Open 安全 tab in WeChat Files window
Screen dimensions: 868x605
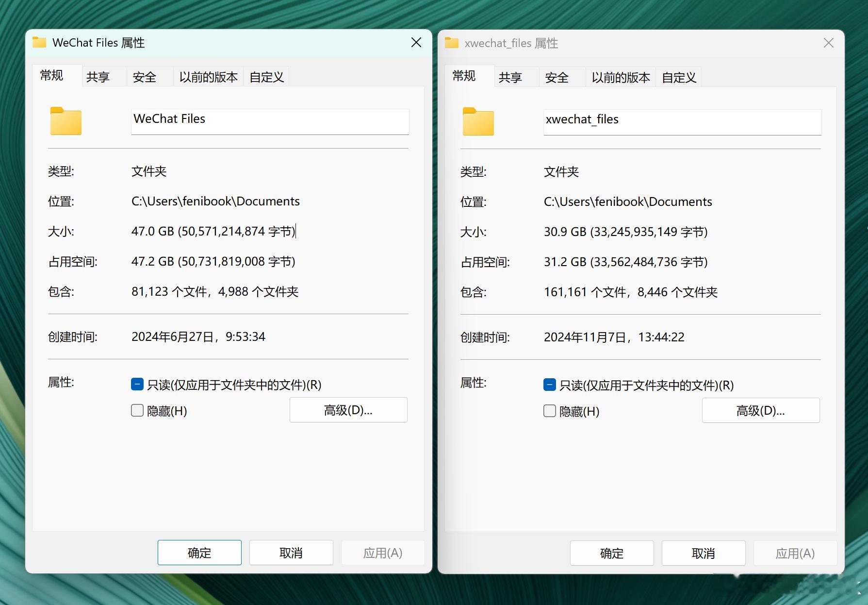coord(150,77)
